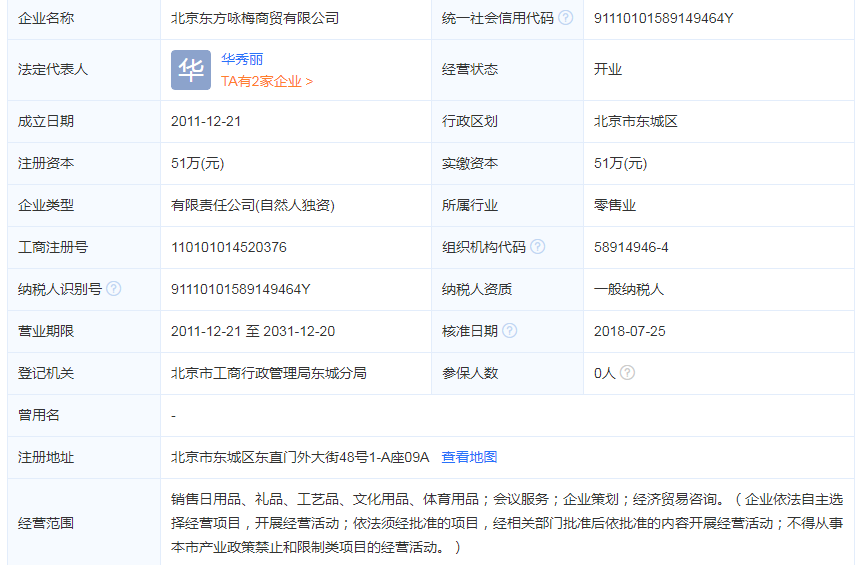Click 注册地址 label cell
Screen dimensions: 866x565
[84, 457]
